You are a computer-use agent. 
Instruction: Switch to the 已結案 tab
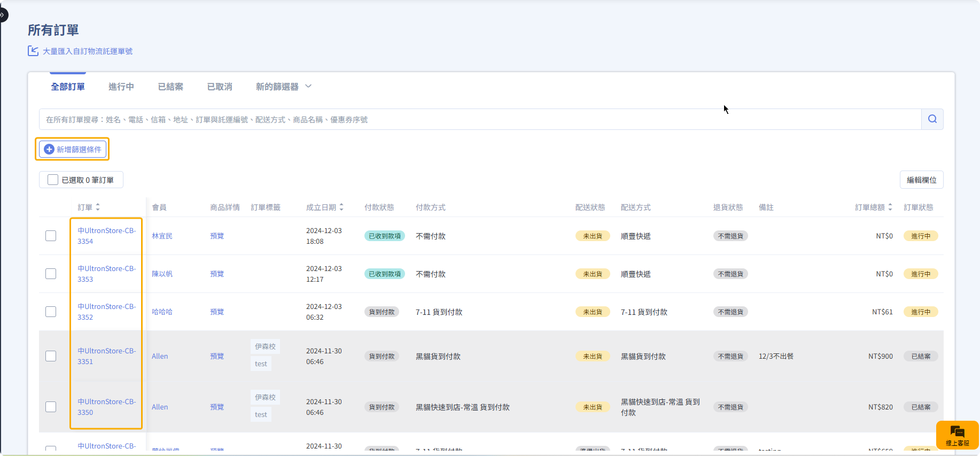(x=170, y=87)
